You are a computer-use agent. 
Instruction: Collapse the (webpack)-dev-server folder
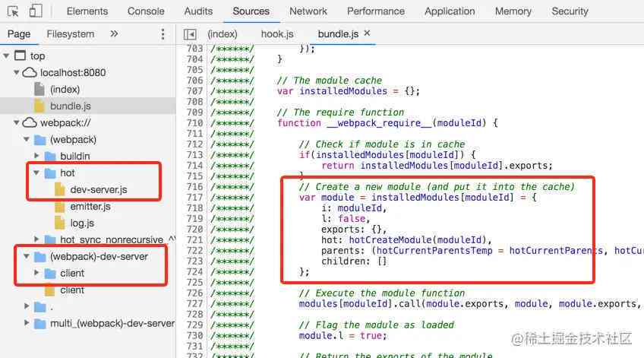pos(27,256)
